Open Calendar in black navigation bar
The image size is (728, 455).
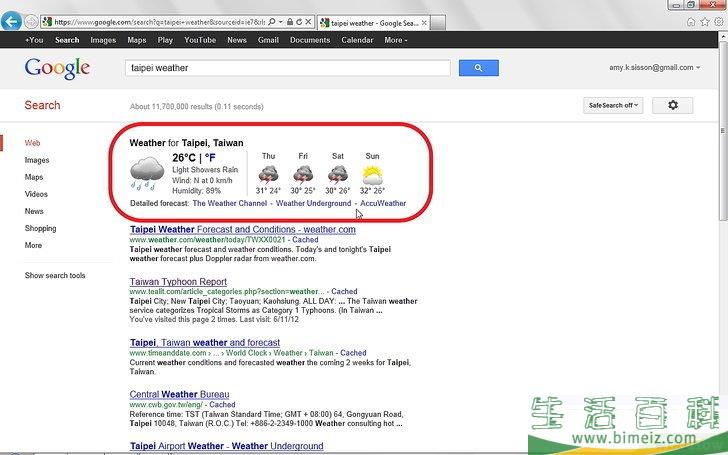[x=357, y=40]
